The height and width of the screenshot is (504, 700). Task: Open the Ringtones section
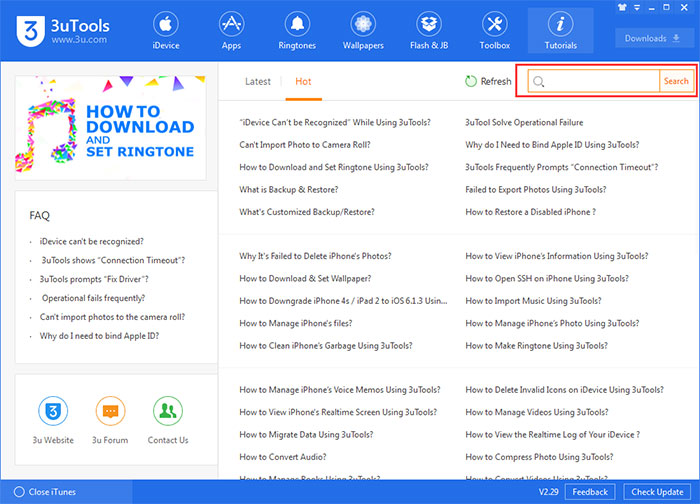click(x=297, y=30)
